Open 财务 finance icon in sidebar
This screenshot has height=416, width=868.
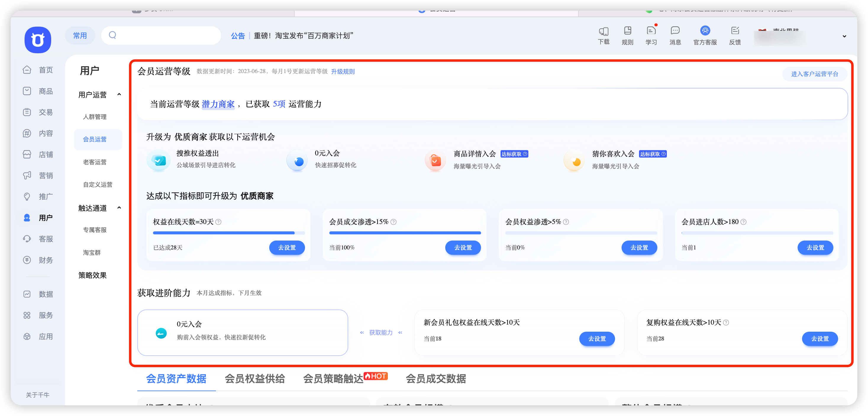(27, 260)
